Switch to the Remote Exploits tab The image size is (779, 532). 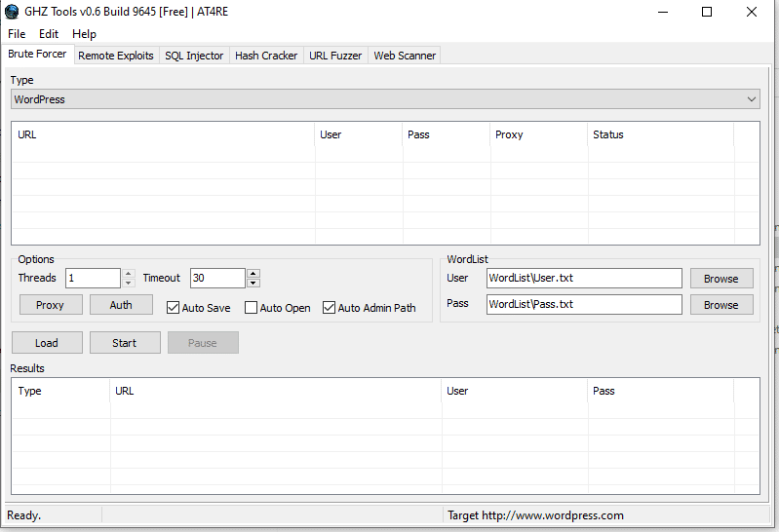click(x=116, y=56)
